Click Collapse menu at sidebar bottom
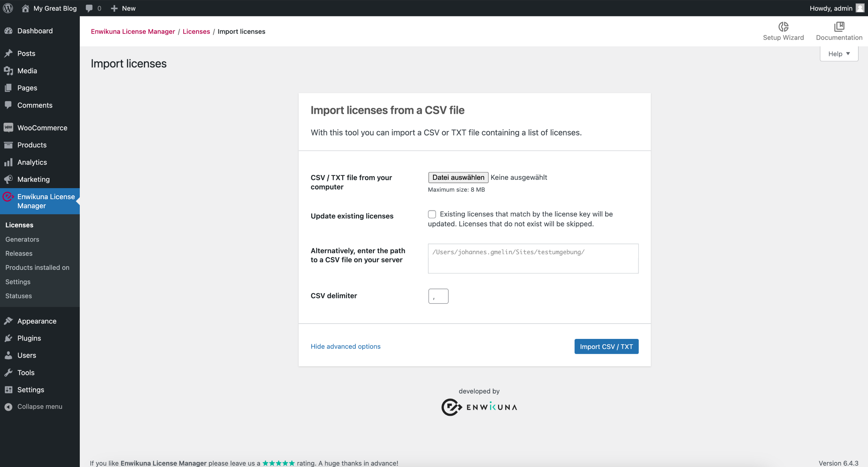 (x=39, y=407)
